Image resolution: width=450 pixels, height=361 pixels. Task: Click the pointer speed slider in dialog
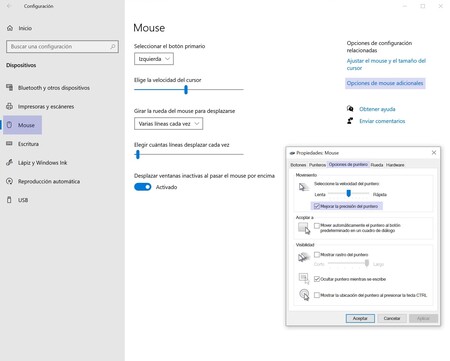(349, 193)
